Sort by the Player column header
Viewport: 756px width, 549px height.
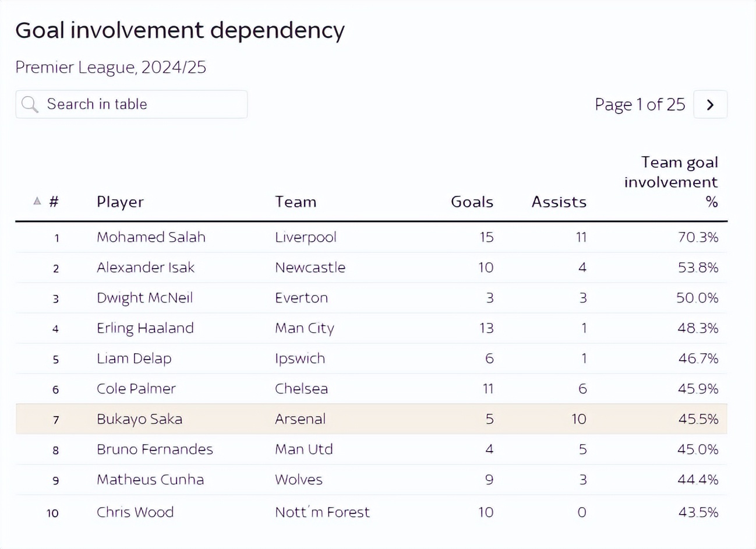(x=120, y=202)
